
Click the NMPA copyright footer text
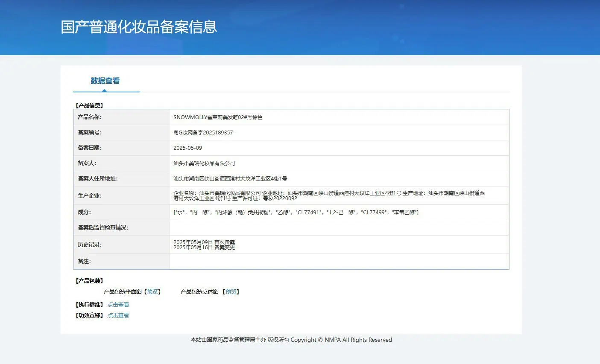click(291, 340)
